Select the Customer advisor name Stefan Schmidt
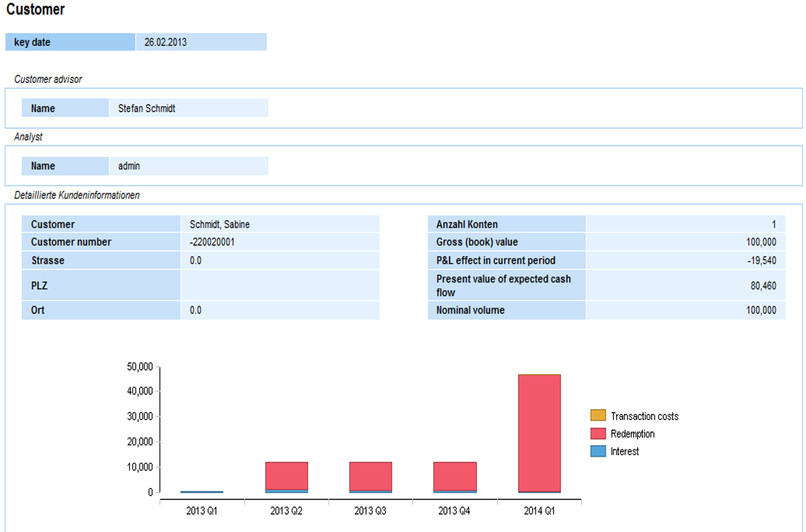This screenshot has height=532, width=806. (x=147, y=108)
